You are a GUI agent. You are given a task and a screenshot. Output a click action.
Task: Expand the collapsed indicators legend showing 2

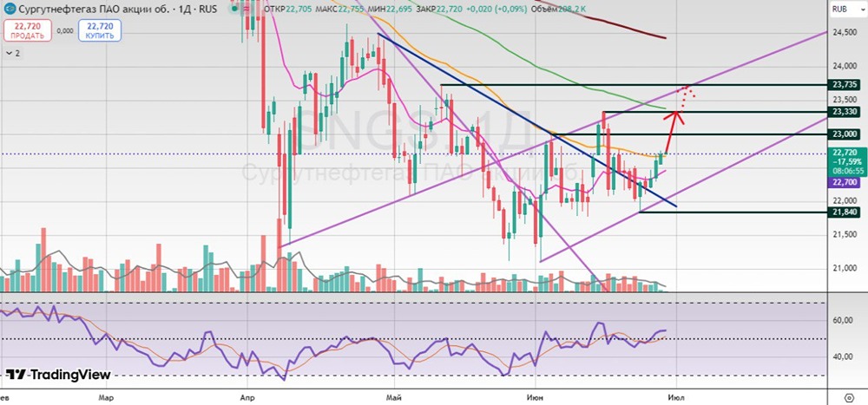(x=12, y=53)
